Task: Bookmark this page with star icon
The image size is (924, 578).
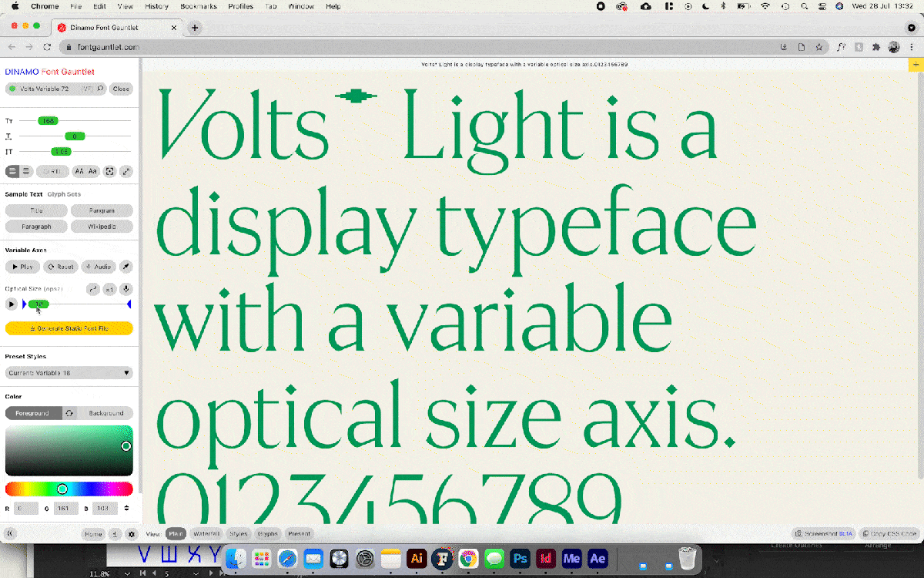Action: (x=819, y=47)
